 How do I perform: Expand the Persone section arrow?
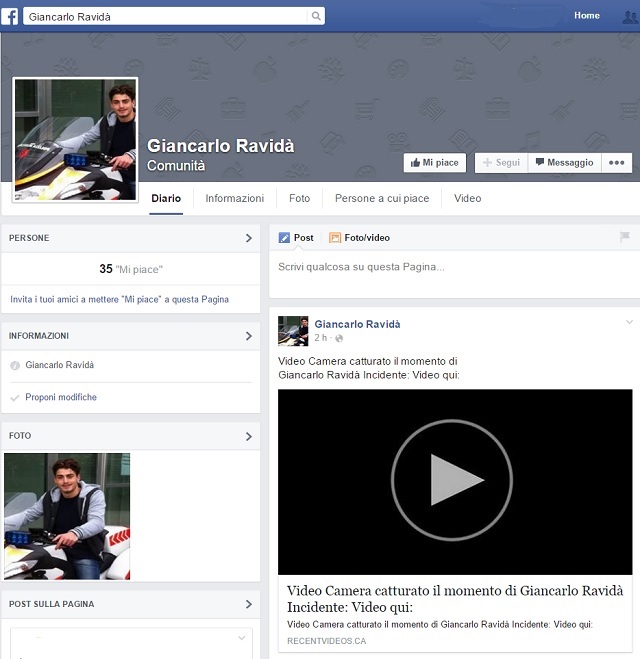249,238
